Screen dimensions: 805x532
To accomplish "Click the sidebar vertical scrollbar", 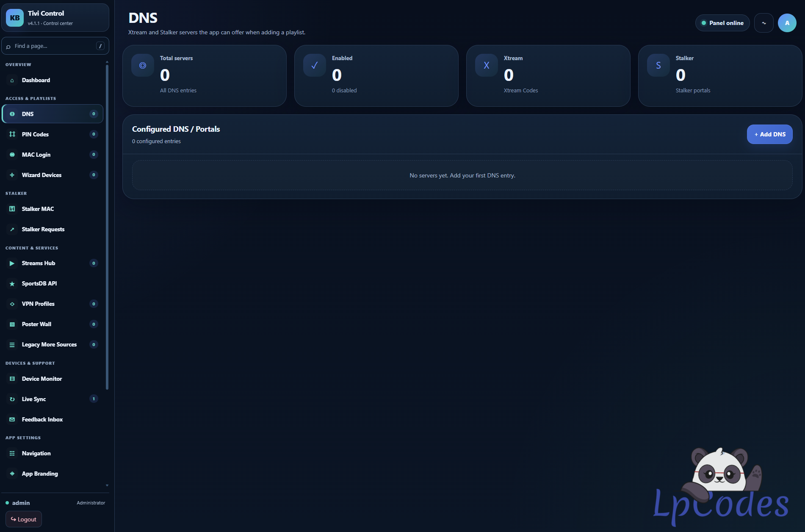I will coord(107,227).
